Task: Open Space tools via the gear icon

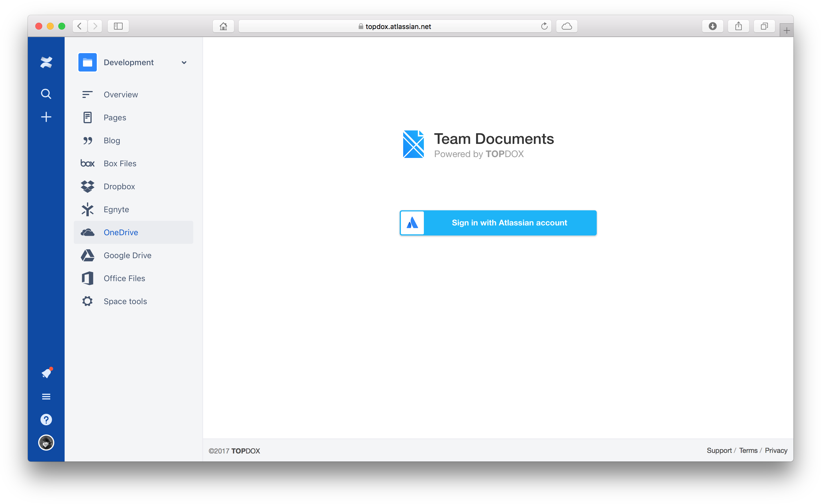Action: (x=87, y=301)
